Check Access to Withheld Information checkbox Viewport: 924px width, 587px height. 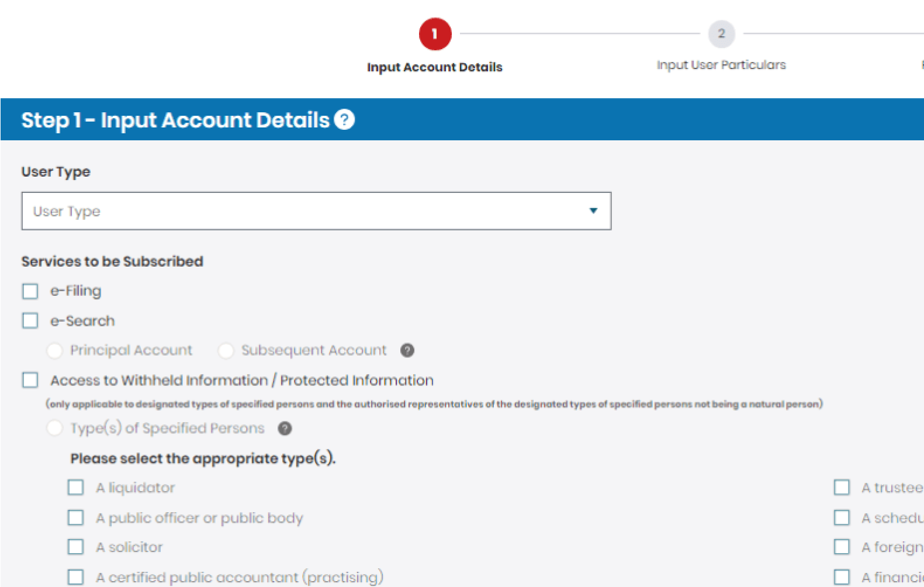tap(30, 381)
